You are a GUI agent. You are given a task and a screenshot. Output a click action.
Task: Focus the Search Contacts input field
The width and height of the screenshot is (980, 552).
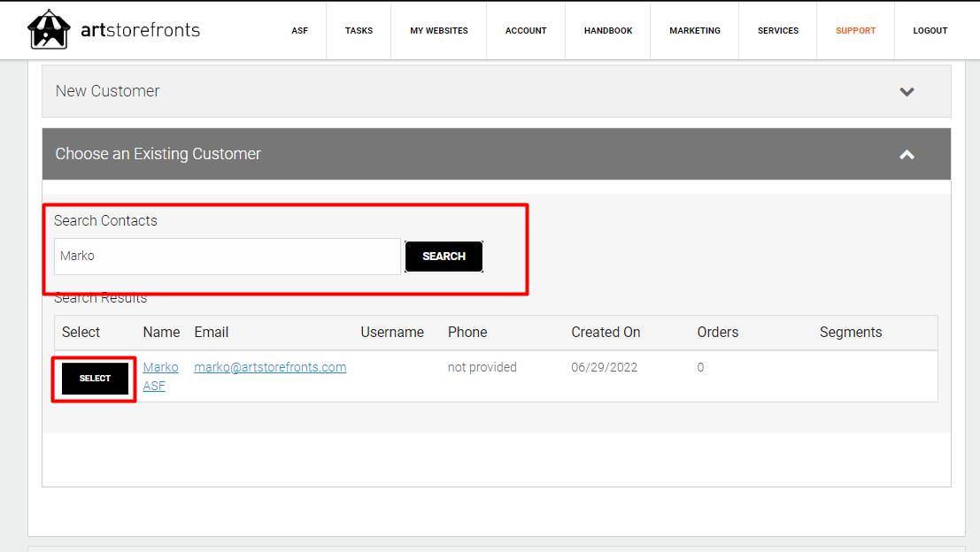pyautogui.click(x=228, y=256)
